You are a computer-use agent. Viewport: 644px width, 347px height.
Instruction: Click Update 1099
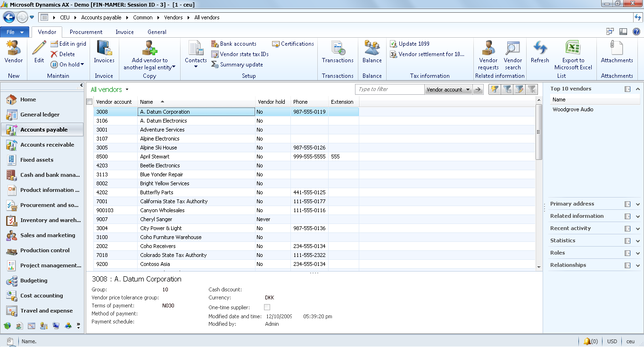click(410, 44)
